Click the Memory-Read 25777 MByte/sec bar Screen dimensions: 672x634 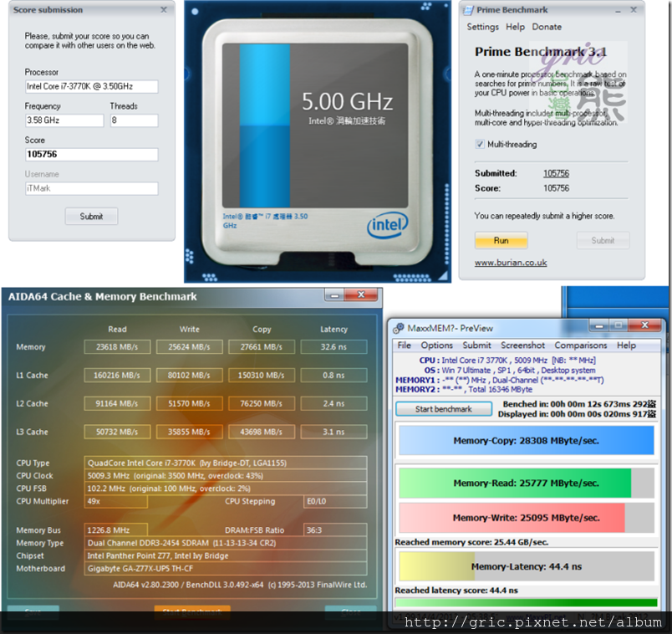527,483
